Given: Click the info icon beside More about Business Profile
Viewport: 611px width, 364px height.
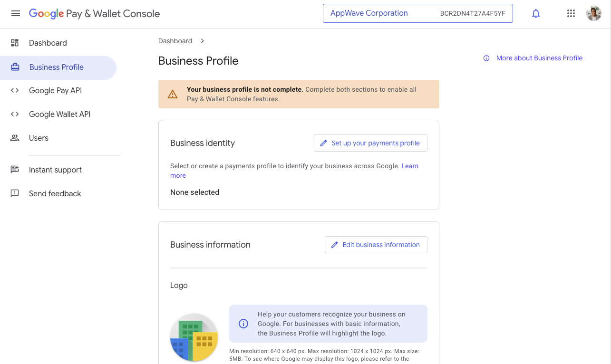Looking at the screenshot, I should click(x=486, y=58).
